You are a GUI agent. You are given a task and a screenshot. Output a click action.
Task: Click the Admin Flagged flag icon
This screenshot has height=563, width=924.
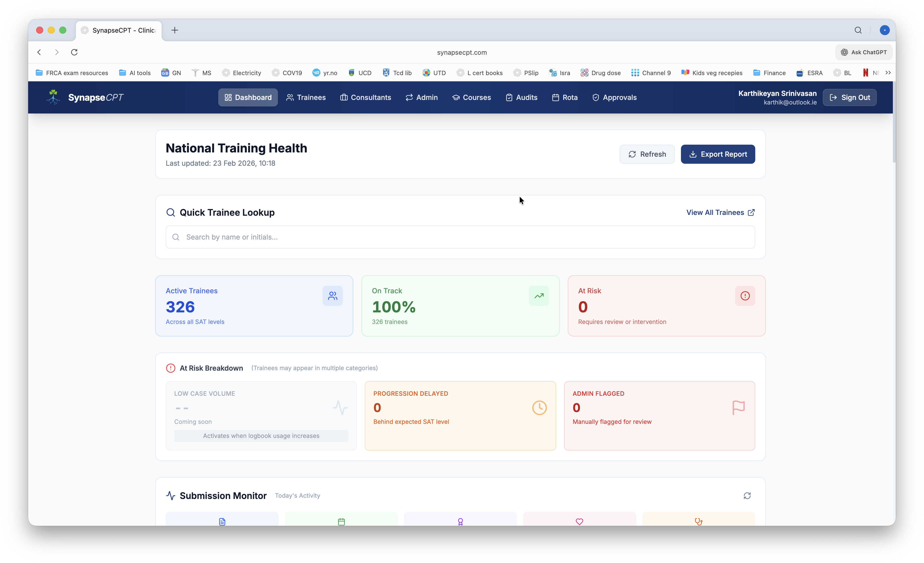pyautogui.click(x=738, y=408)
